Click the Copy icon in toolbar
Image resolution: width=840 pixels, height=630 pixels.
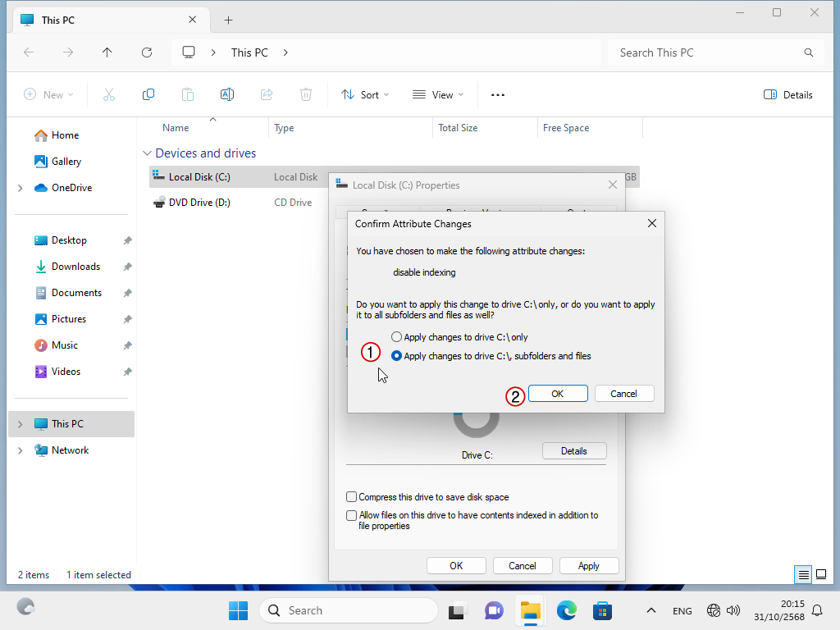coord(148,94)
